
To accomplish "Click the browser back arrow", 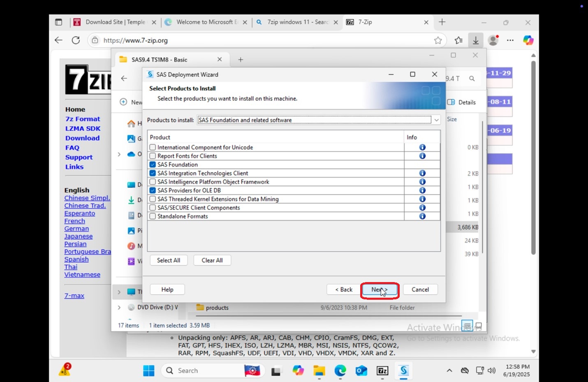I will 58,40.
